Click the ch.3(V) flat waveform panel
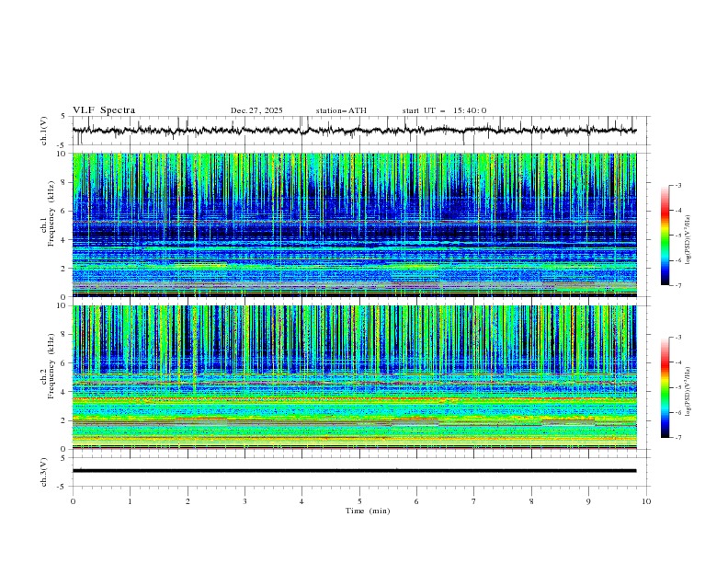Image resolution: width=728 pixels, height=563 pixels. pyautogui.click(x=358, y=470)
